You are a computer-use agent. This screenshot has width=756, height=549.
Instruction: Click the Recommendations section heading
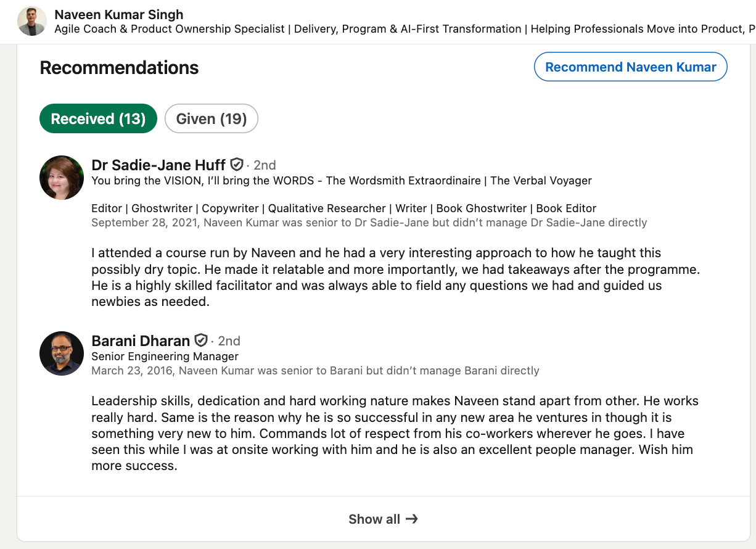119,68
